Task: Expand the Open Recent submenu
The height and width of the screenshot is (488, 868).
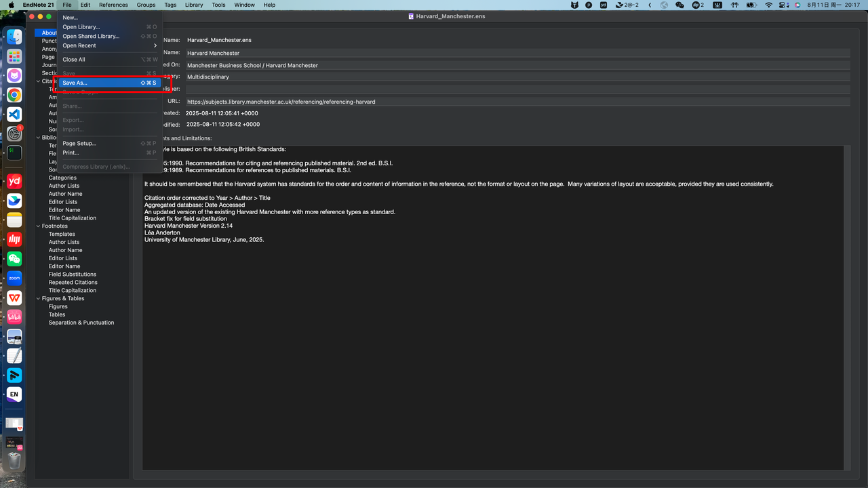Action: [x=109, y=45]
